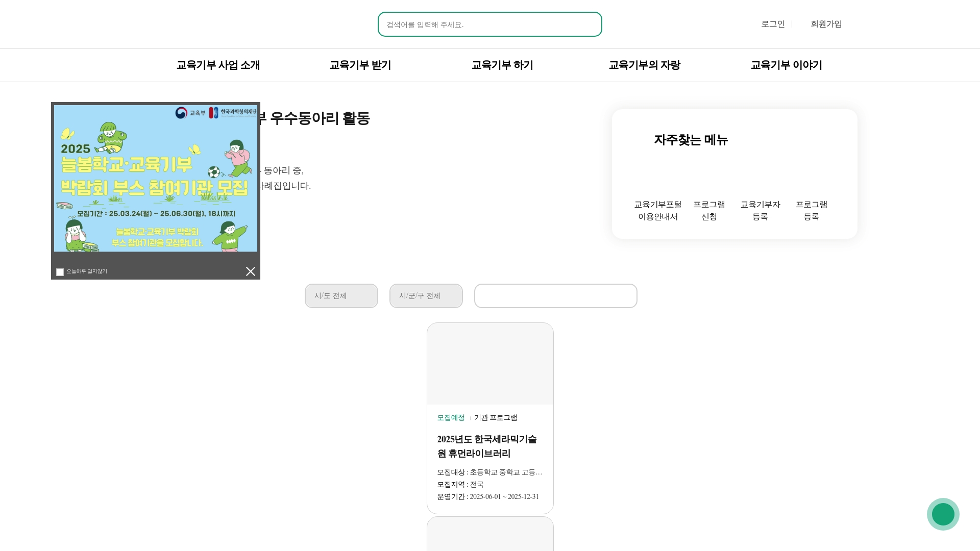Click title '2025년도 한국세라믹기술원 휴먼라이브러리'
The width and height of the screenshot is (980, 551).
[x=487, y=446]
